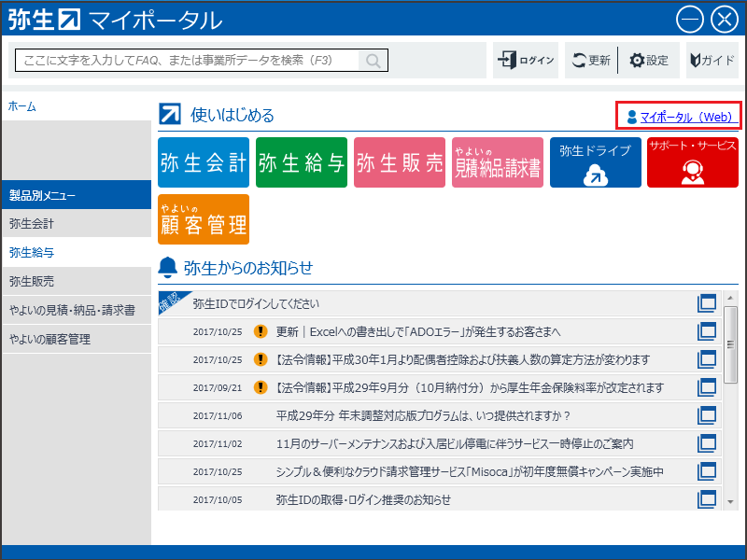Screen dimensions: 747x560
Task: Click the magnifier search icon
Action: (373, 61)
